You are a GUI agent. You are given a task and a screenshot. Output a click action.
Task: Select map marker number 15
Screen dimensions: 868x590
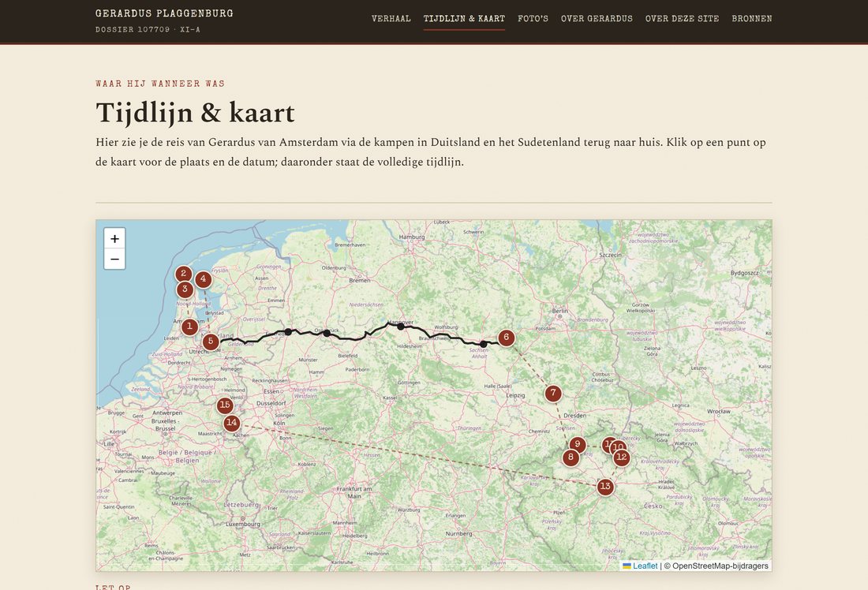(x=224, y=405)
